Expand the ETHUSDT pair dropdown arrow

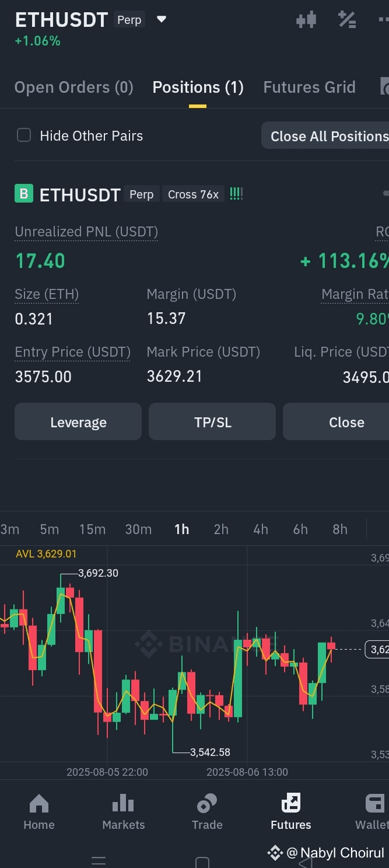(162, 19)
